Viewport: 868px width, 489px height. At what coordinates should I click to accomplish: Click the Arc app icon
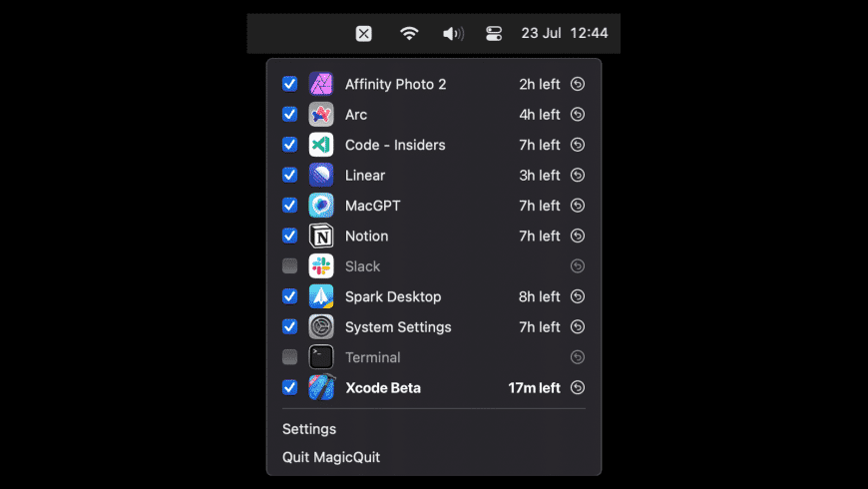coord(321,115)
